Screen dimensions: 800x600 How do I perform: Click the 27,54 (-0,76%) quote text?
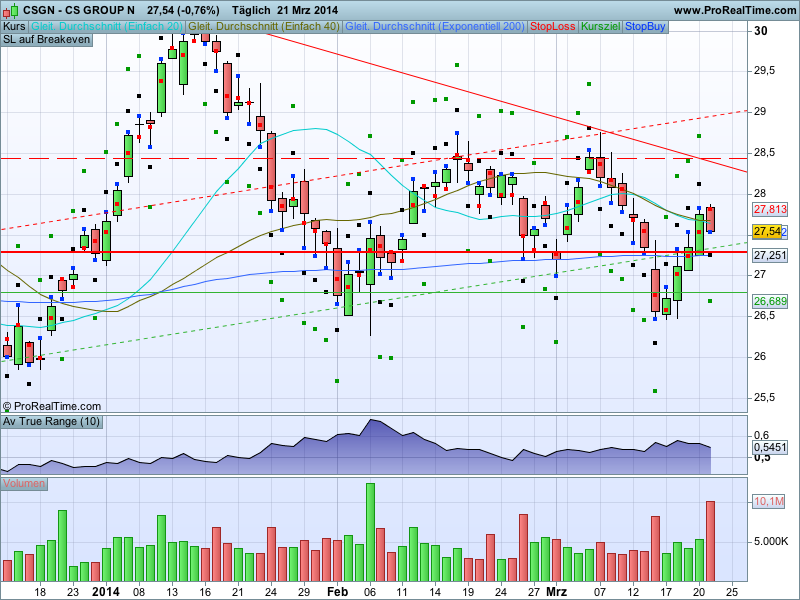click(x=183, y=10)
